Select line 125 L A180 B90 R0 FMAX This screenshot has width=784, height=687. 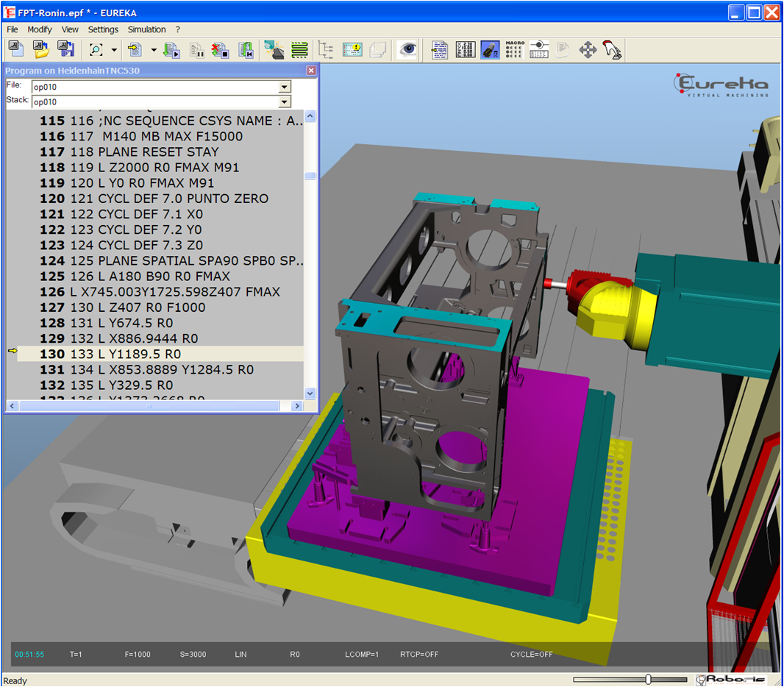155,276
